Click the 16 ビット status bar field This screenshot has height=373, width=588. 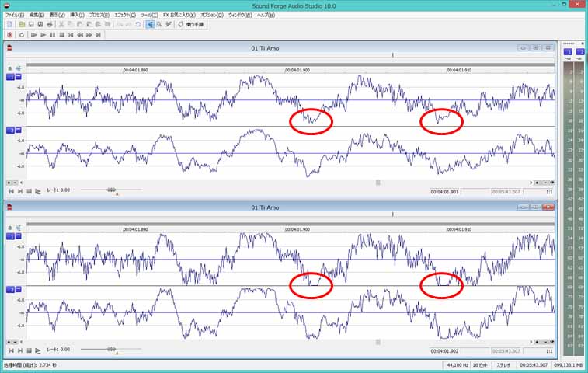click(480, 365)
